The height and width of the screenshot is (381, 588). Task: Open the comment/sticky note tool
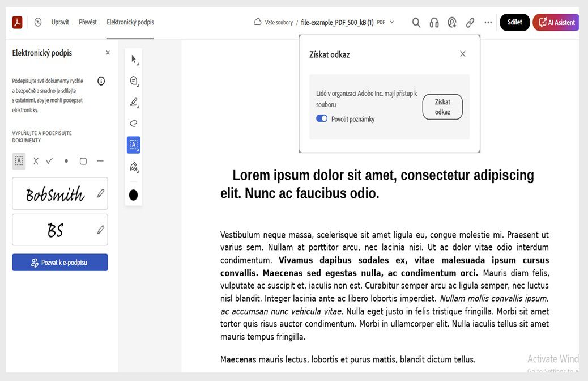point(133,81)
